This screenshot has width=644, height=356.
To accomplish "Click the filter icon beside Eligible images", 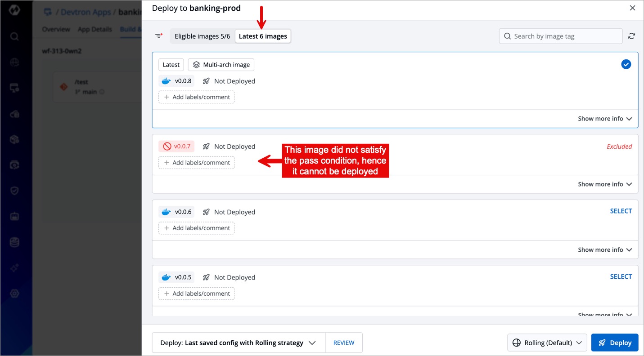I will (x=158, y=36).
